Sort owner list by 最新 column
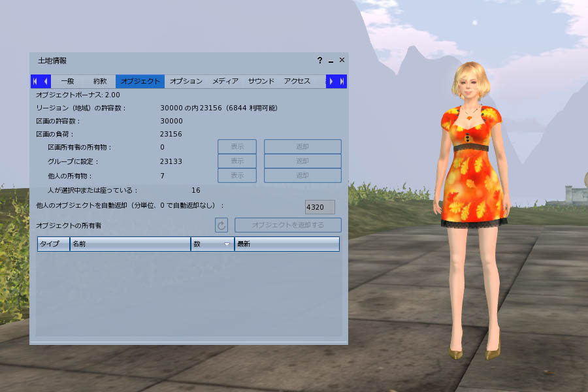The image size is (588, 392). [287, 244]
